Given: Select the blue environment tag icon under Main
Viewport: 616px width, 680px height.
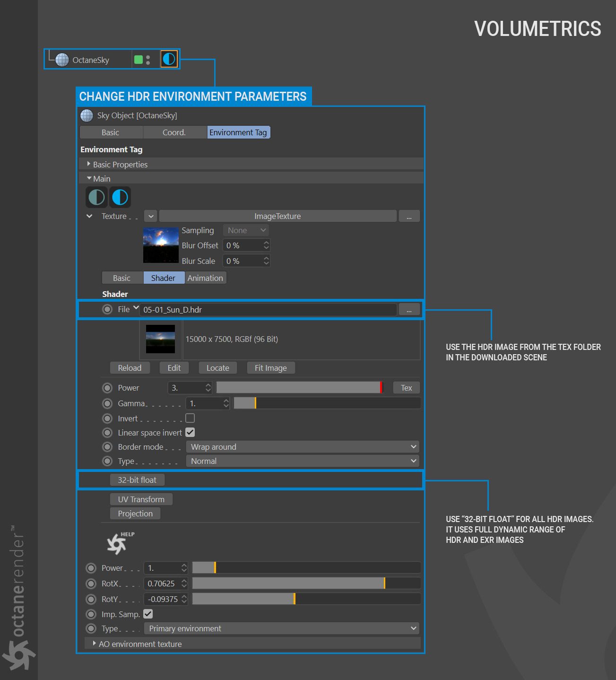Looking at the screenshot, I should (x=120, y=197).
